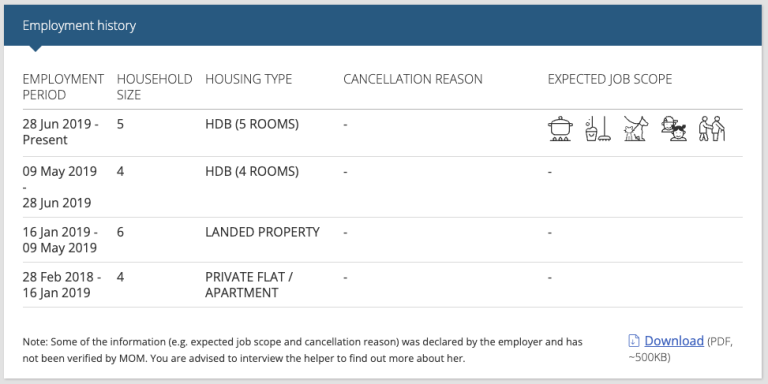
Task: Click the PDF file icon beside Download
Action: point(634,340)
